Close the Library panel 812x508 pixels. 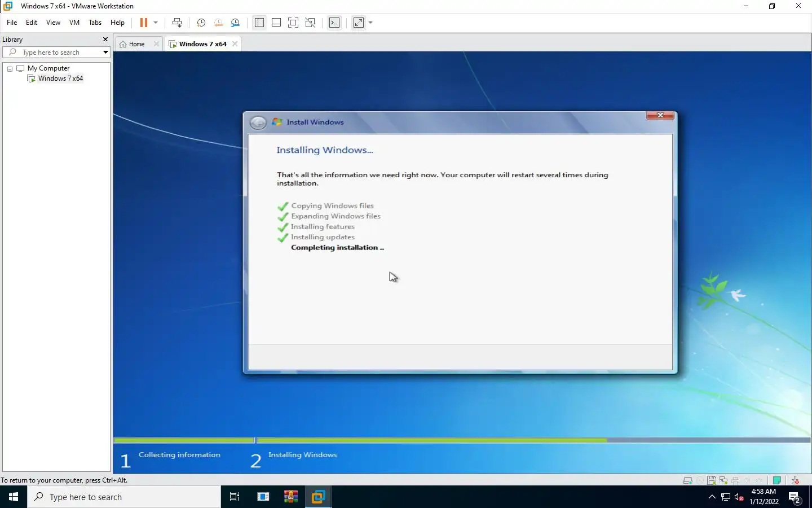coord(105,40)
